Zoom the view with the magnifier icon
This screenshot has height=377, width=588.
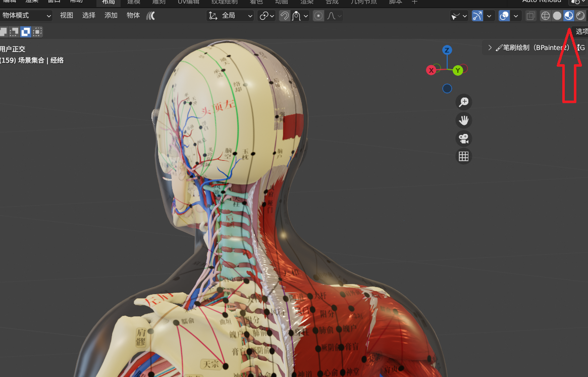464,102
